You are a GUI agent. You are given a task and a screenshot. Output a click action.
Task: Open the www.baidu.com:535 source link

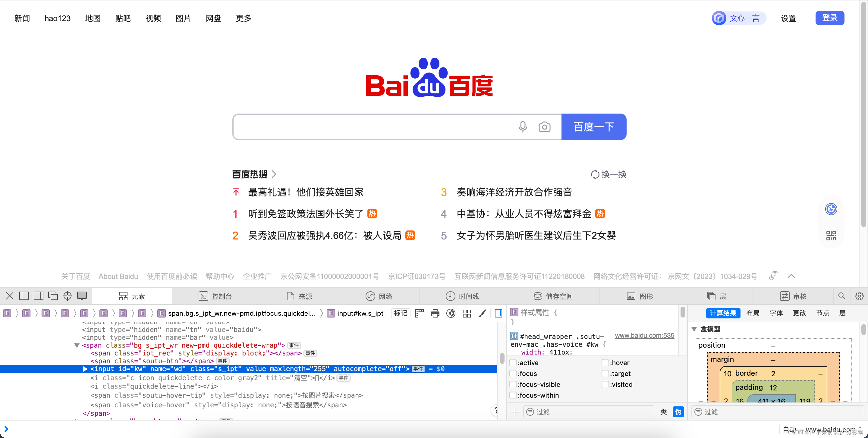pyautogui.click(x=644, y=335)
